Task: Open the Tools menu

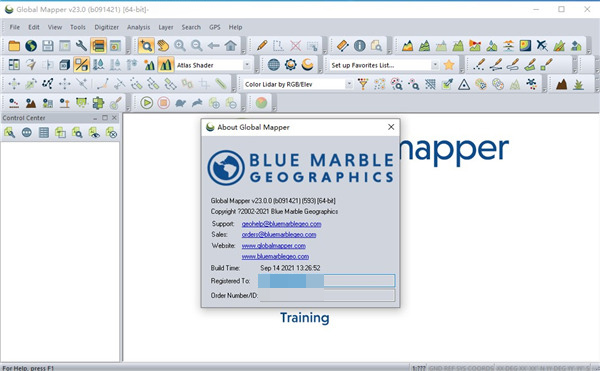Action: (x=78, y=27)
